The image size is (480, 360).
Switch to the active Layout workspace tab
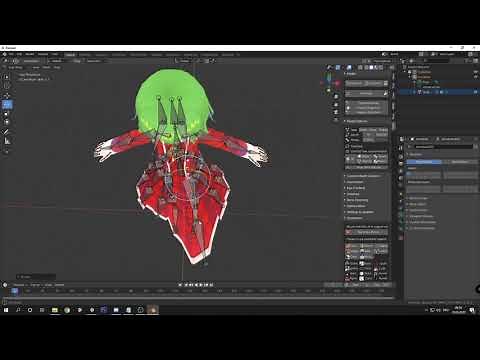point(70,55)
